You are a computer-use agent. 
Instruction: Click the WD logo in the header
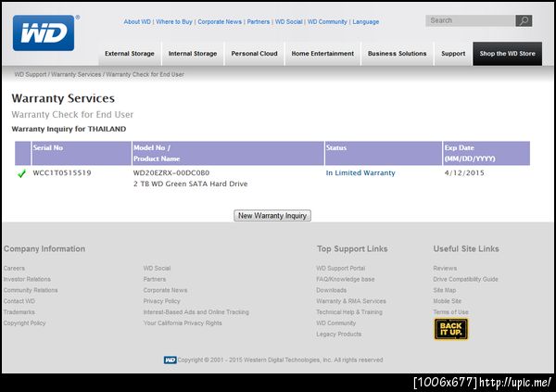coord(44,33)
